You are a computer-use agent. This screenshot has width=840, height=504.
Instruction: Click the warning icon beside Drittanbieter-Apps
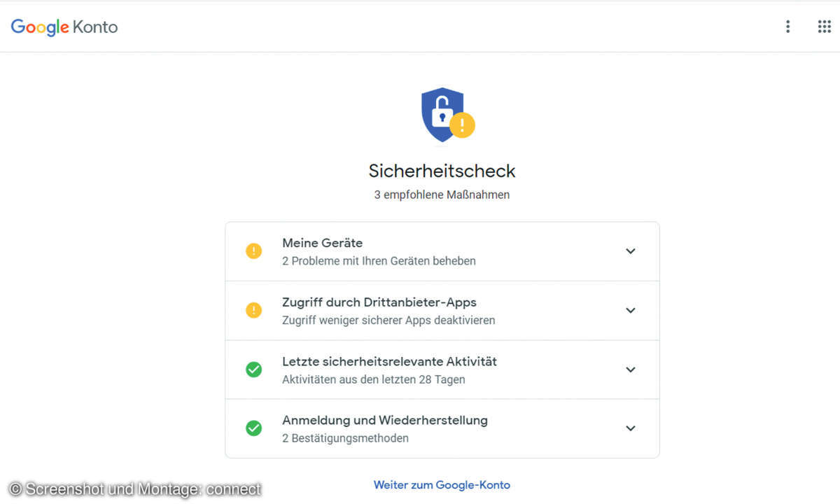click(253, 310)
